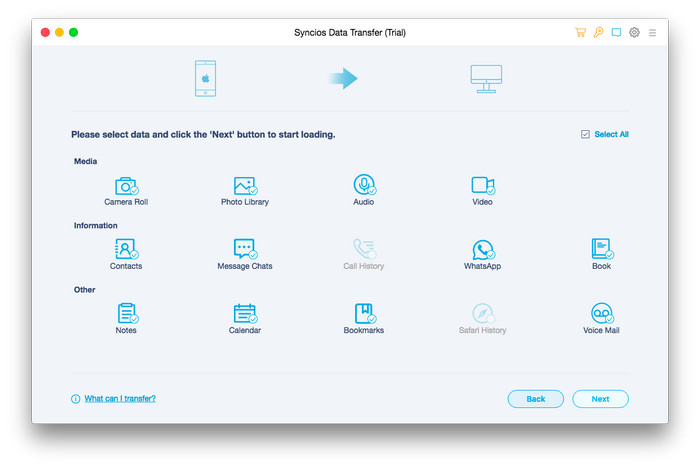This screenshot has width=700, height=469.
Task: Click the Other section heading
Action: [84, 290]
